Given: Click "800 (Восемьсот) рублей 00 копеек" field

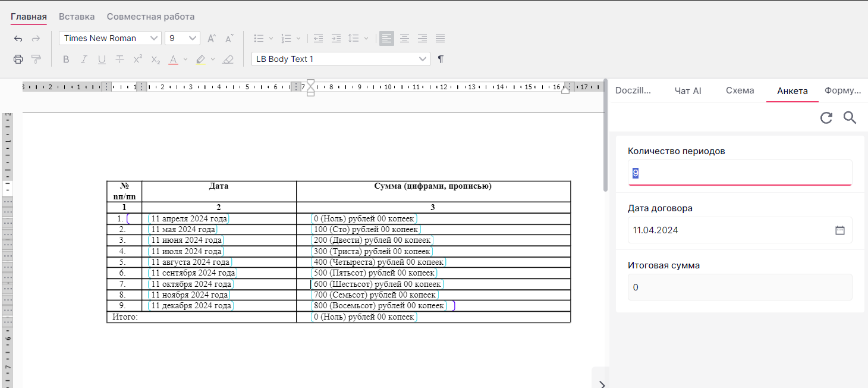Looking at the screenshot, I should [379, 306].
